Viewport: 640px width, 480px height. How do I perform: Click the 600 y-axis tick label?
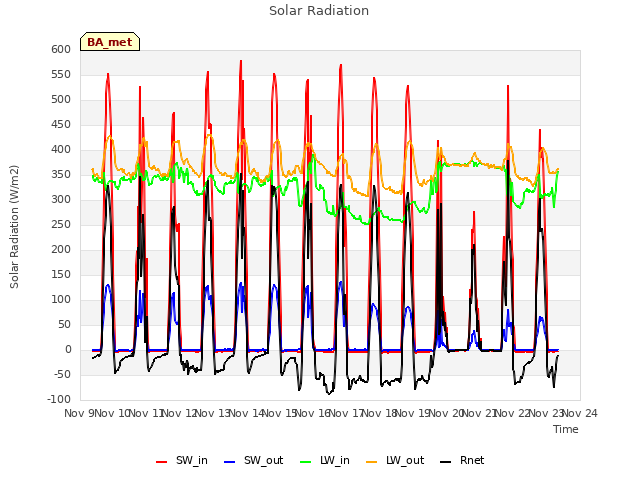(x=61, y=49)
